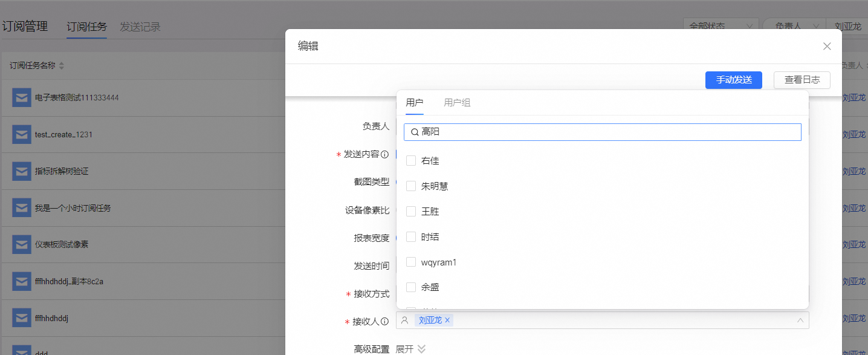Check the box for user 右佳

click(411, 161)
